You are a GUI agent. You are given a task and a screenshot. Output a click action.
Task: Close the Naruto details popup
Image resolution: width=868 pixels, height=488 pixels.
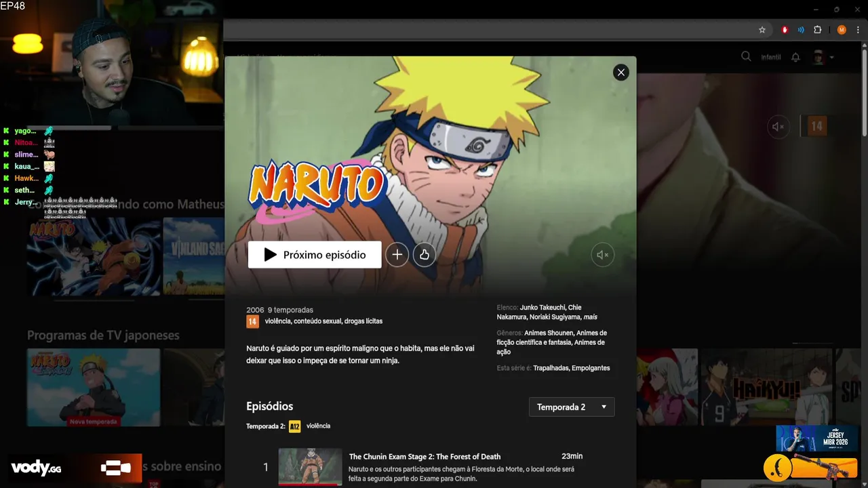coord(620,73)
